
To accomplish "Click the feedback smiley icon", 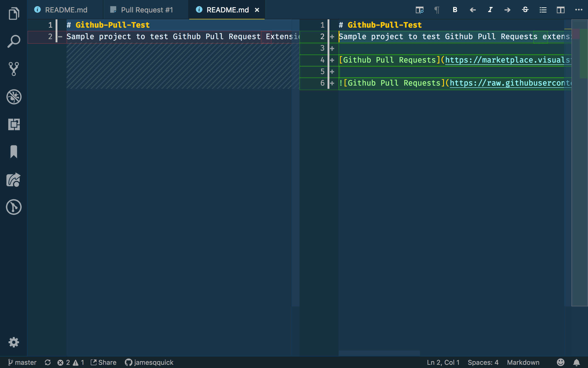I will (x=560, y=362).
